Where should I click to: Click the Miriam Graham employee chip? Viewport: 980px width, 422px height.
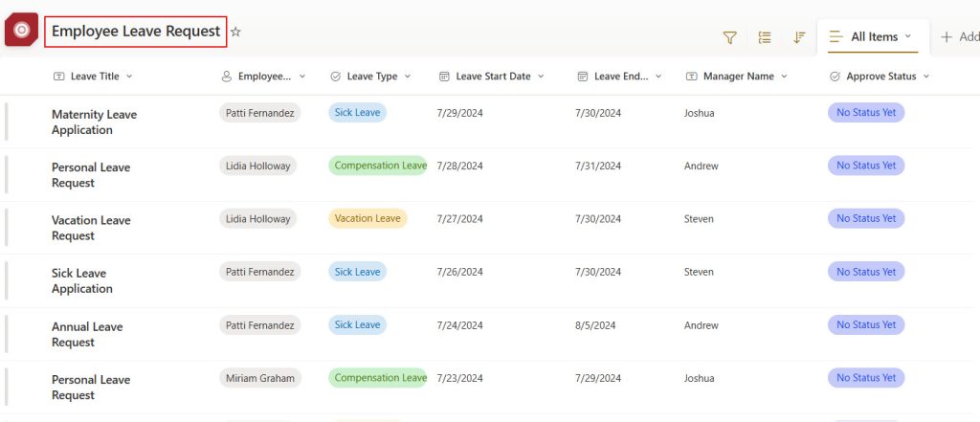coord(260,378)
